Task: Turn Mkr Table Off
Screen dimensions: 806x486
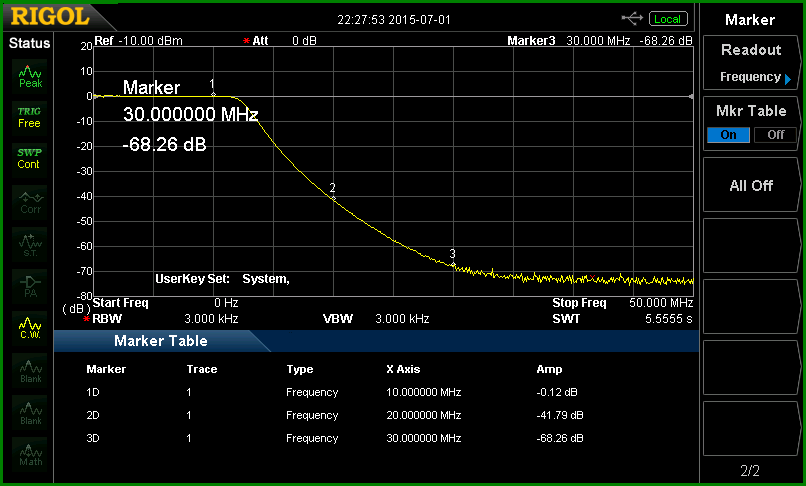Action: pos(775,135)
